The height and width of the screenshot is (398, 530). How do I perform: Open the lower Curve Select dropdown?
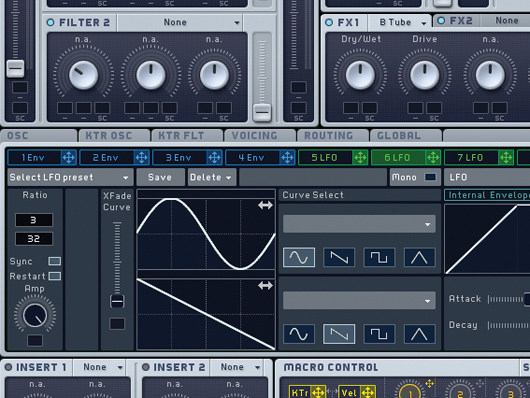359,301
